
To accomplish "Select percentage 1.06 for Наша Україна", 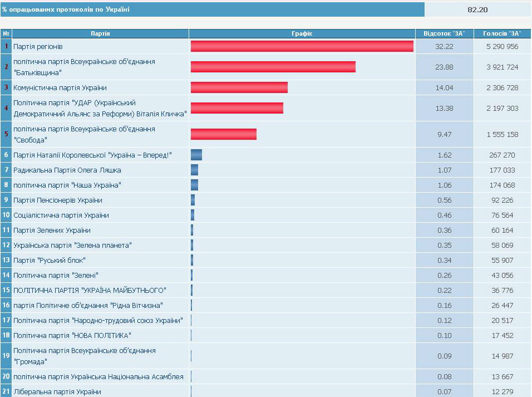I will click(x=445, y=185).
